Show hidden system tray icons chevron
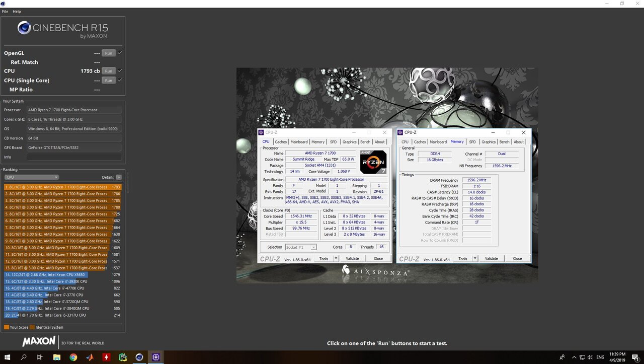Screen dimensions: 644x364 point(574,357)
